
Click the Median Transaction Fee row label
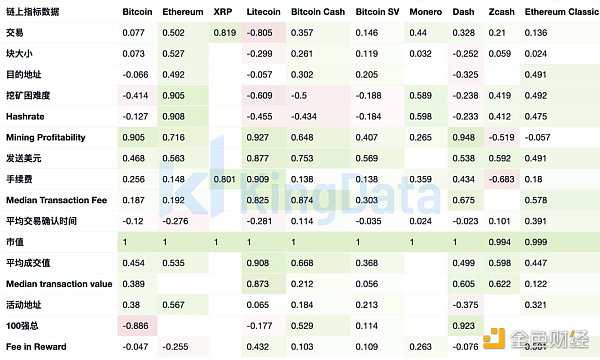point(56,200)
